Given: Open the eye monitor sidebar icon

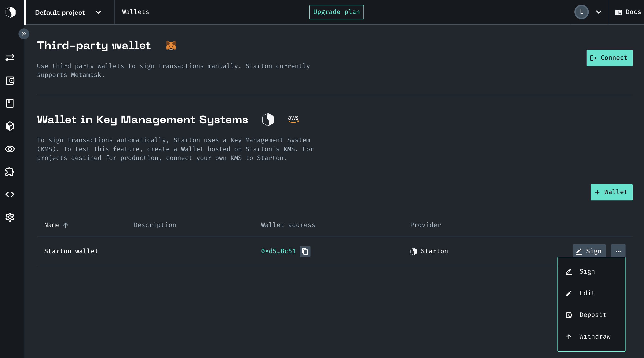Looking at the screenshot, I should 10,149.
